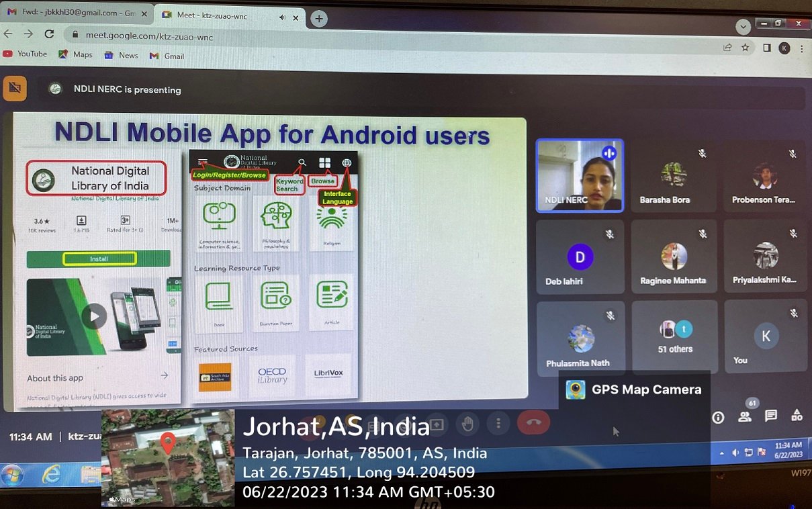Reload the Meet page
The width and height of the screenshot is (812, 509).
point(49,34)
